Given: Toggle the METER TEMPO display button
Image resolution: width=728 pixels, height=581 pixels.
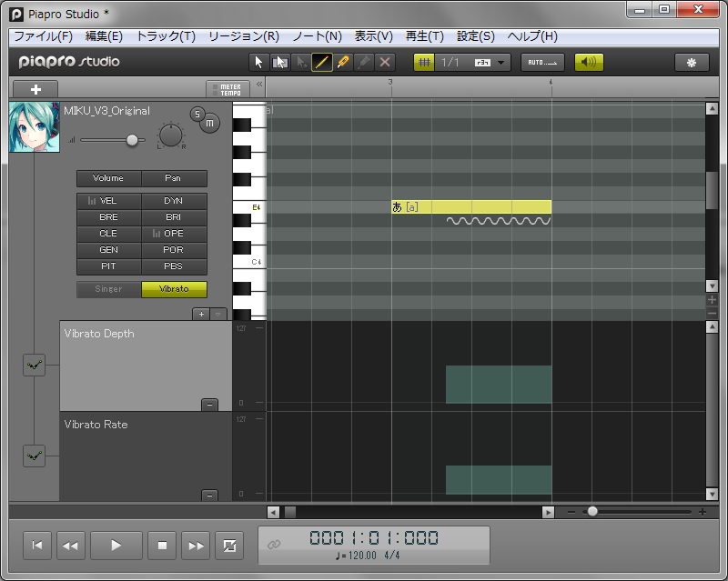Looking at the screenshot, I should 228,89.
